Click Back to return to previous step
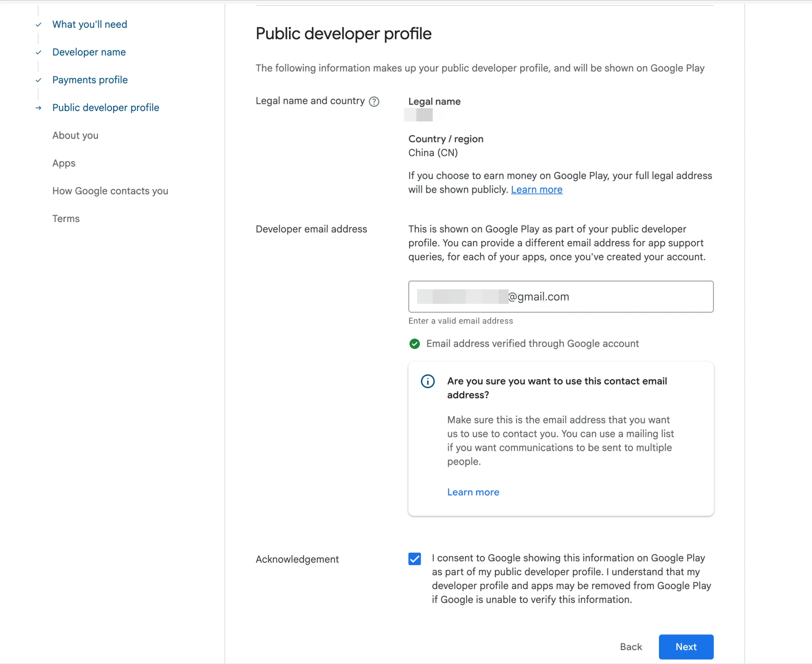Screen dimensions: 812x664 tap(631, 647)
